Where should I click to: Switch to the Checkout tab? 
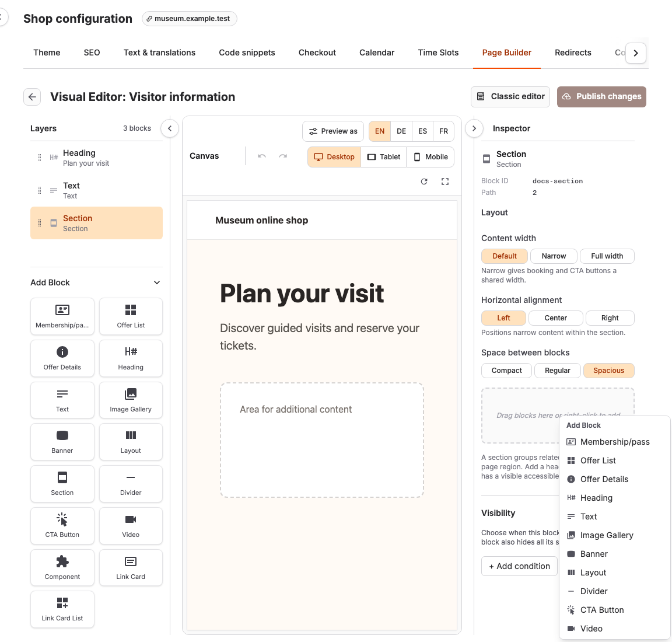[x=317, y=53]
